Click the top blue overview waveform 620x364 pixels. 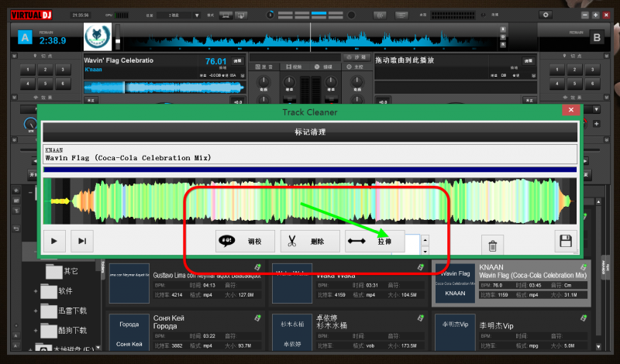click(x=311, y=41)
